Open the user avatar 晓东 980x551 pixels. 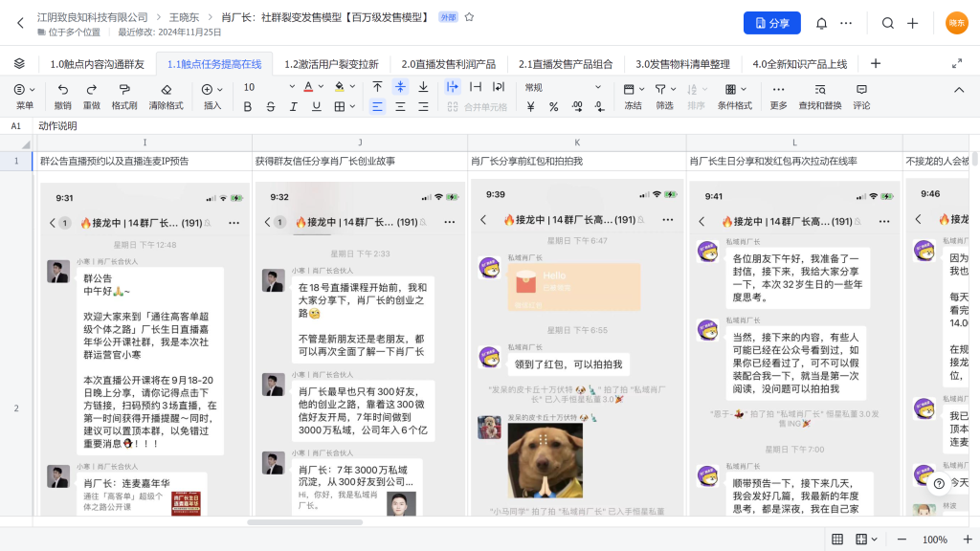(956, 23)
